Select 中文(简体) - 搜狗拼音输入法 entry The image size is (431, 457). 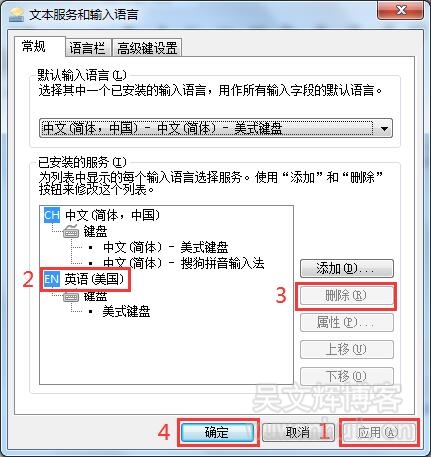[x=184, y=263]
